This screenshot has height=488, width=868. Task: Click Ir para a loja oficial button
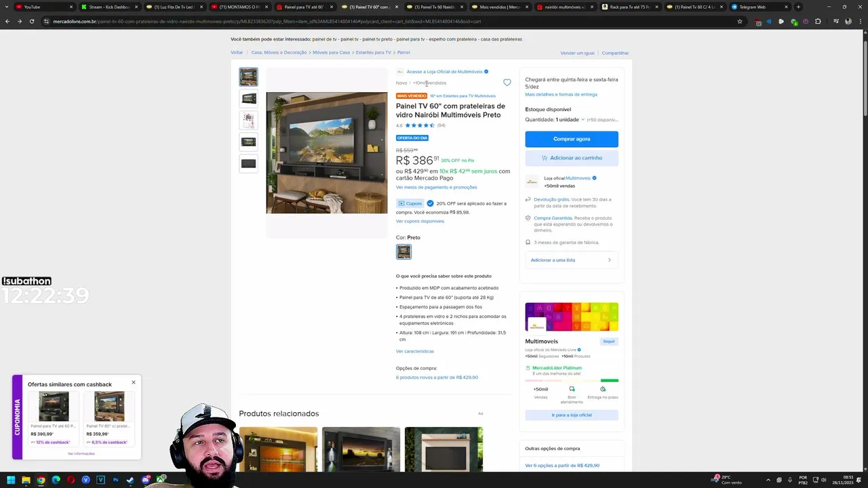572,415
